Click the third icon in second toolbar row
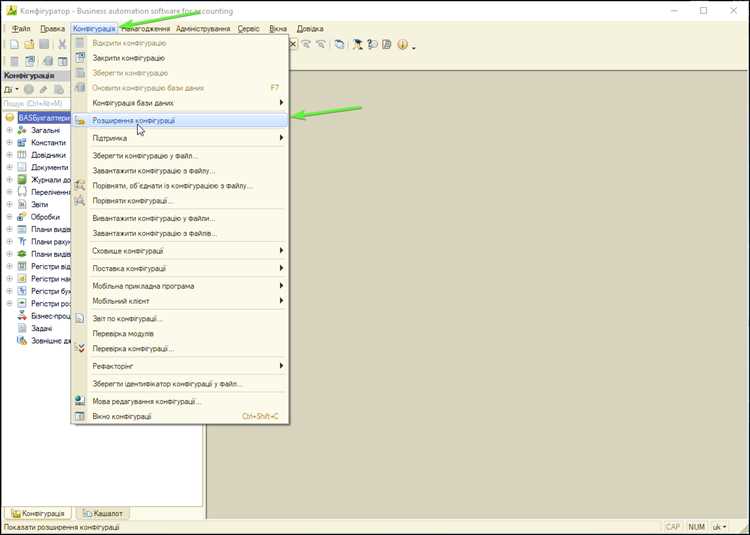Image resolution: width=750 pixels, height=535 pixels. click(x=47, y=61)
